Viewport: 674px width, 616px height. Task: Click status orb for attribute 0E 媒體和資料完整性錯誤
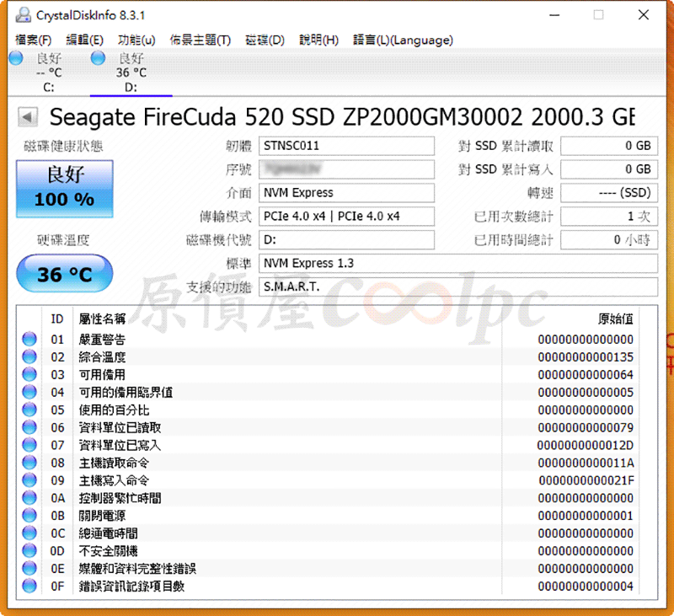point(29,568)
